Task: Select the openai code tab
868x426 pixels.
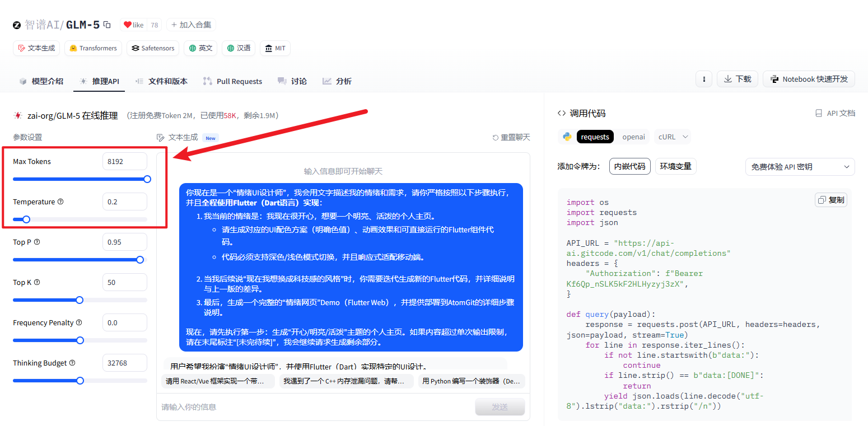Action: [633, 137]
